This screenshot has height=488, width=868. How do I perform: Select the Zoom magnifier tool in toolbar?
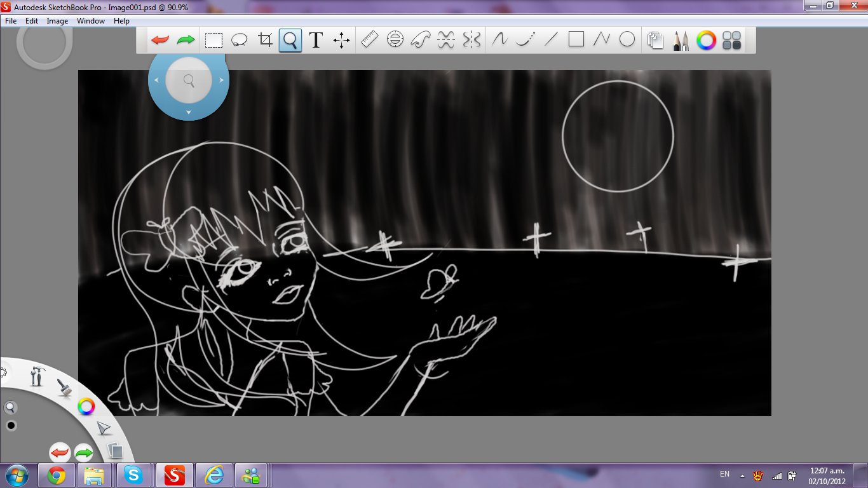(290, 40)
